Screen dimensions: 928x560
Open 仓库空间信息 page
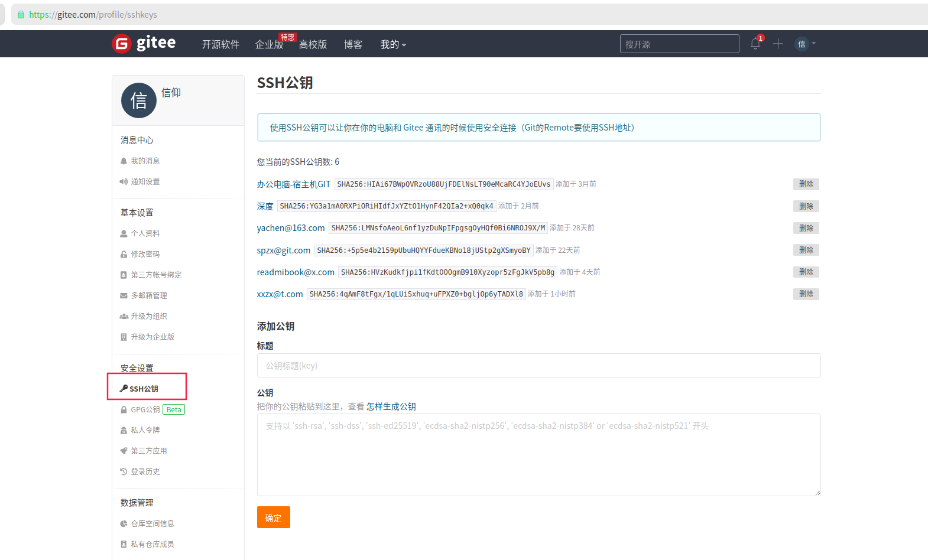(x=152, y=523)
